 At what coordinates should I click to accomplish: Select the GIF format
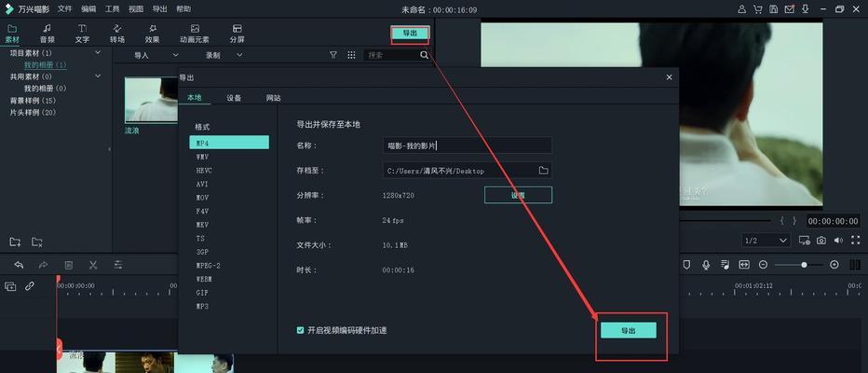coord(202,292)
